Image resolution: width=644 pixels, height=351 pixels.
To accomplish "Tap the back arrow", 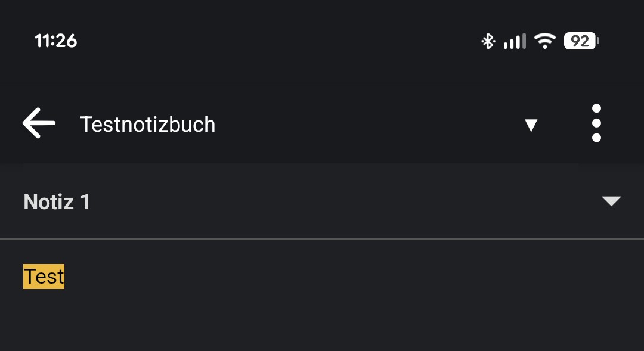I will (39, 123).
